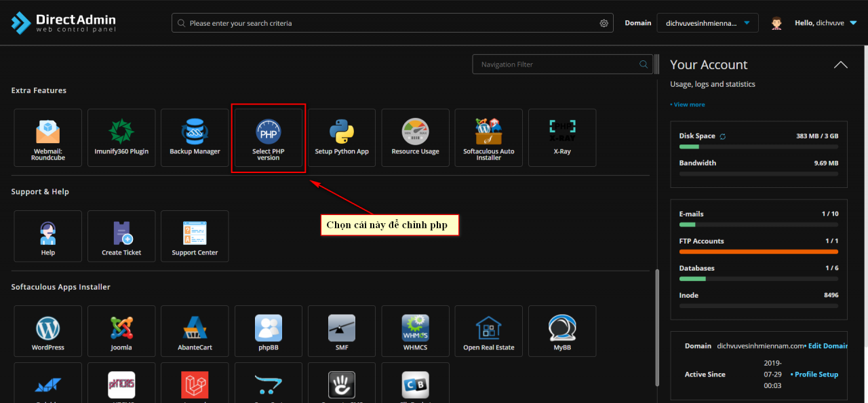Click into the Navigation Filter field
Screen dimensions: 868x403
pyautogui.click(x=563, y=64)
